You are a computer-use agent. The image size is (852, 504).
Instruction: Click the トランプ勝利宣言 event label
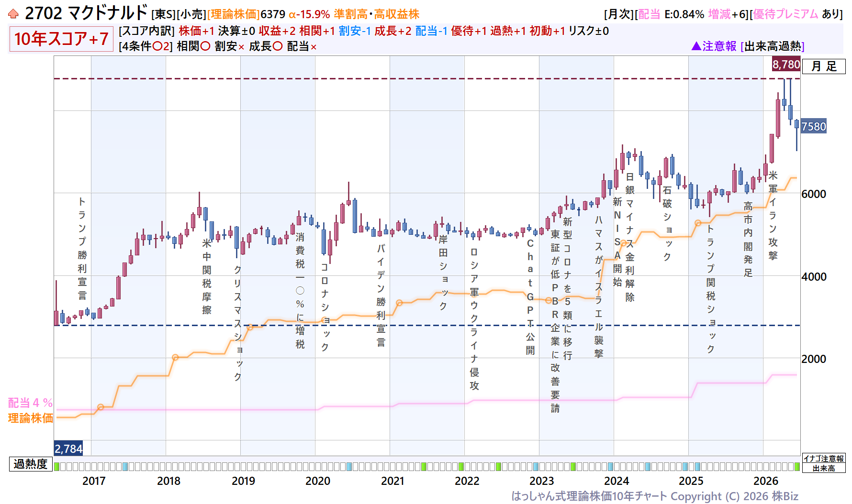coord(82,248)
